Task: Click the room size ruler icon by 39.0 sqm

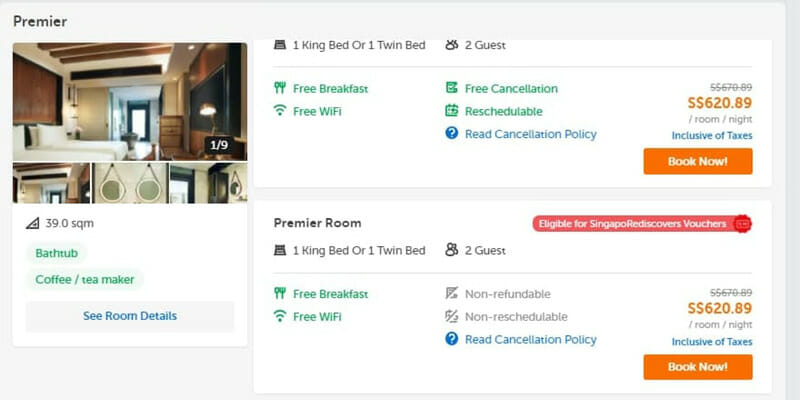Action: click(33, 223)
